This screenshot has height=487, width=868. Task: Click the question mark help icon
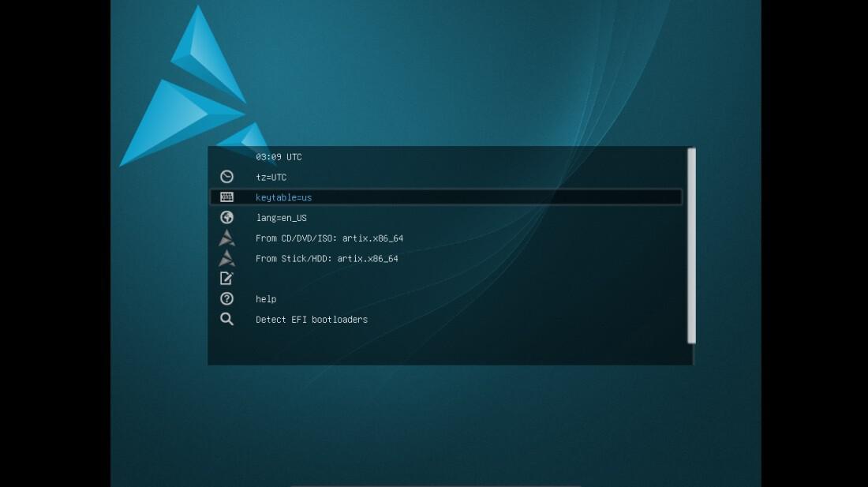pyautogui.click(x=226, y=299)
